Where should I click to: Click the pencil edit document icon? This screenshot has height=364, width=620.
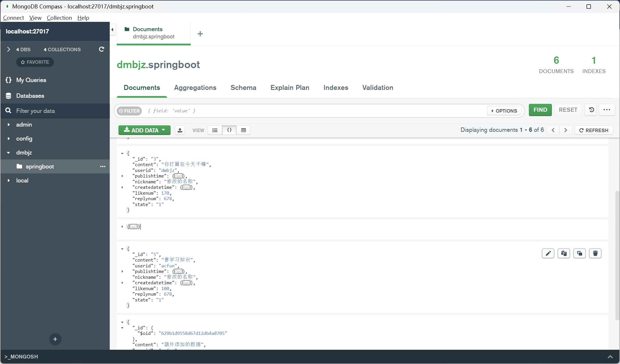coord(548,253)
